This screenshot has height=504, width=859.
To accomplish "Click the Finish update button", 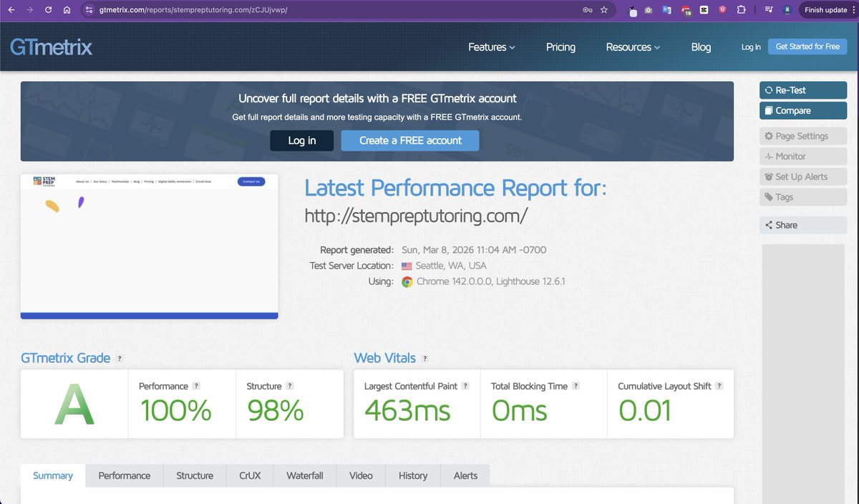I will [825, 10].
